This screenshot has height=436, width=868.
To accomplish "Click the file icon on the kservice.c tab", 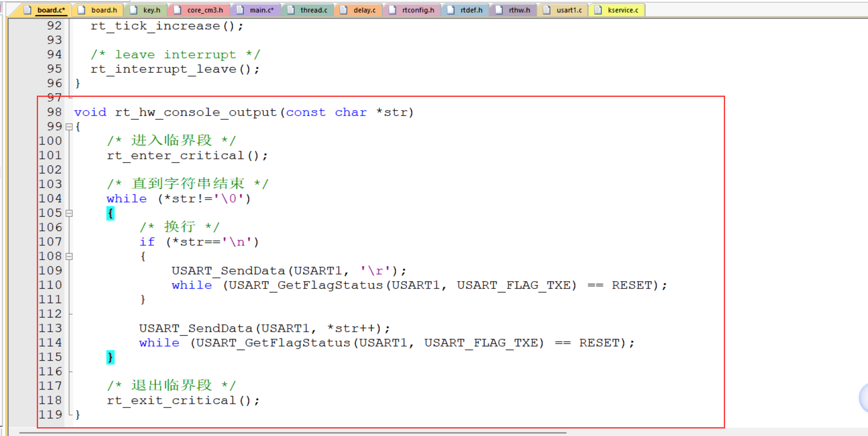I will [x=598, y=10].
